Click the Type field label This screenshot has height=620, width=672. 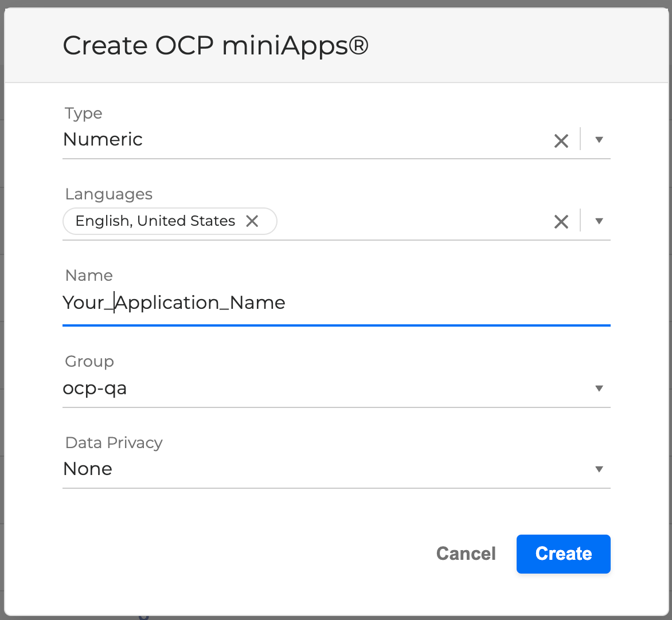pyautogui.click(x=84, y=113)
